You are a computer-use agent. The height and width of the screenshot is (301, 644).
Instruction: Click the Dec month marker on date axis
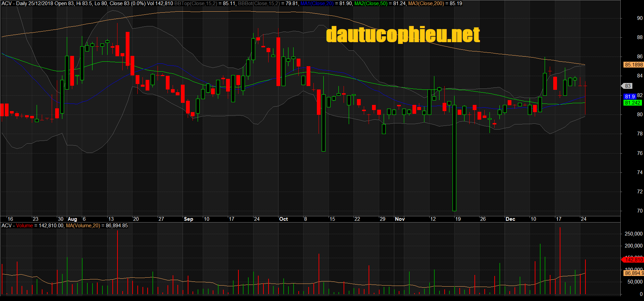click(510, 219)
